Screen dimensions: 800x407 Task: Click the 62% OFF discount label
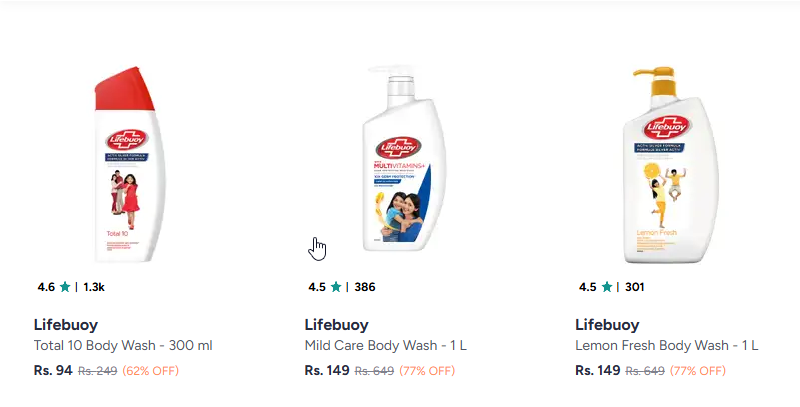(153, 371)
